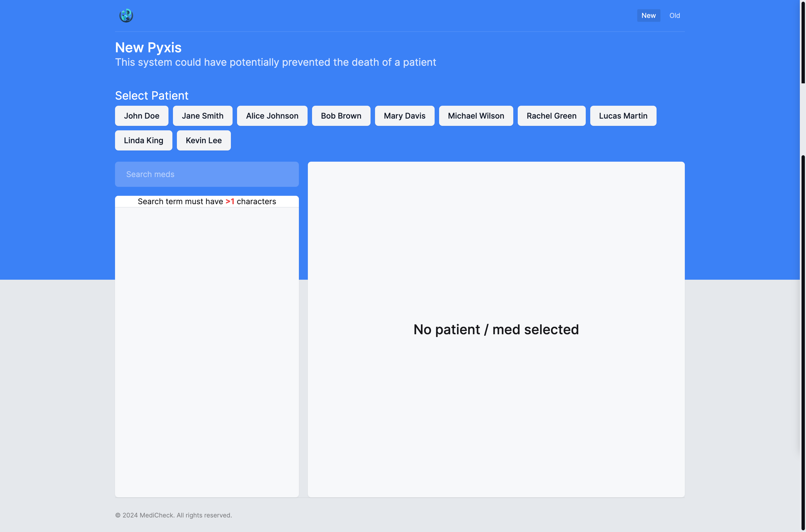The width and height of the screenshot is (806, 532).
Task: Choose Michael Wilson from patients
Action: click(x=475, y=116)
